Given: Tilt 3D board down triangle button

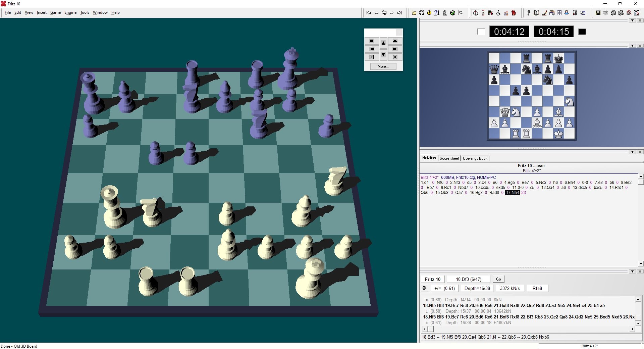Looking at the screenshot, I should click(383, 55).
